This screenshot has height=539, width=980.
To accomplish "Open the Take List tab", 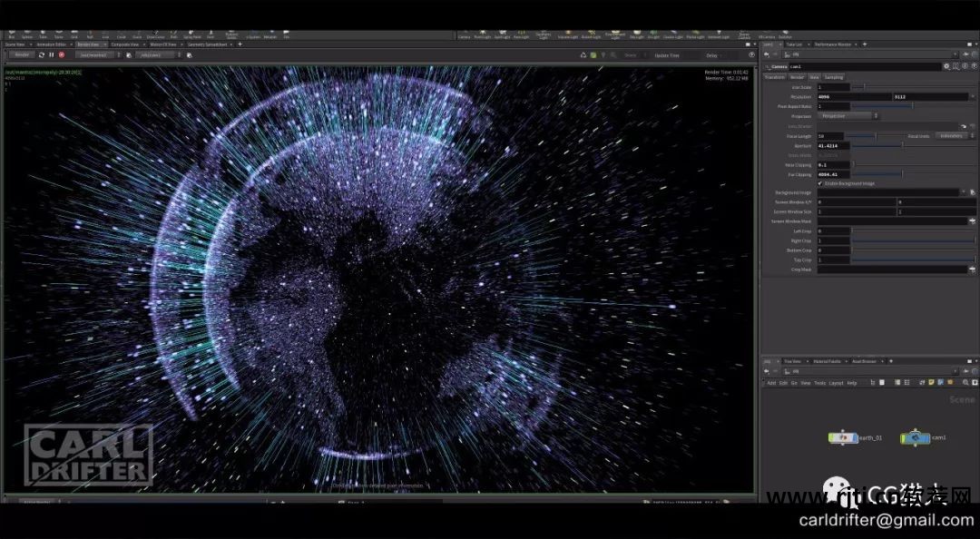I will coord(794,44).
